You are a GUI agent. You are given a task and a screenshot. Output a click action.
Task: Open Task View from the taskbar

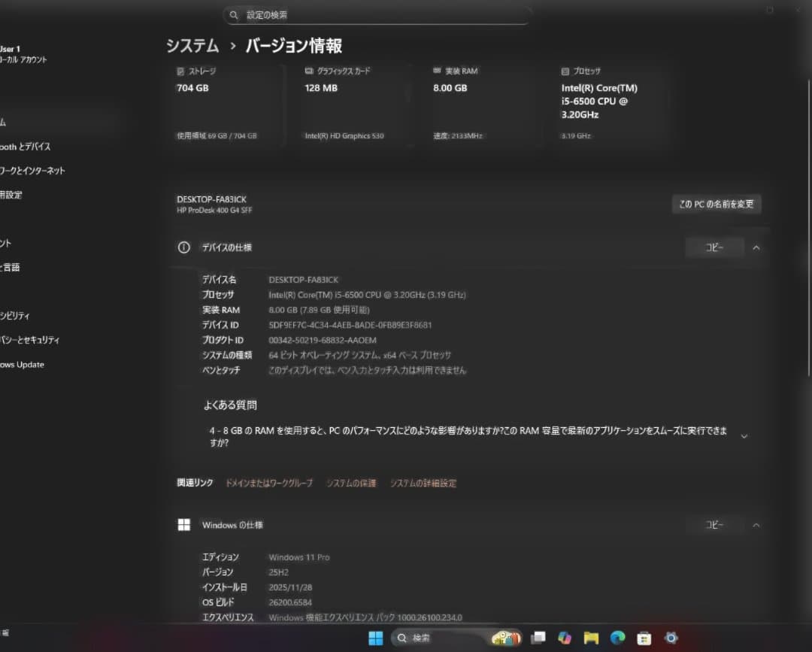[x=538, y=637]
